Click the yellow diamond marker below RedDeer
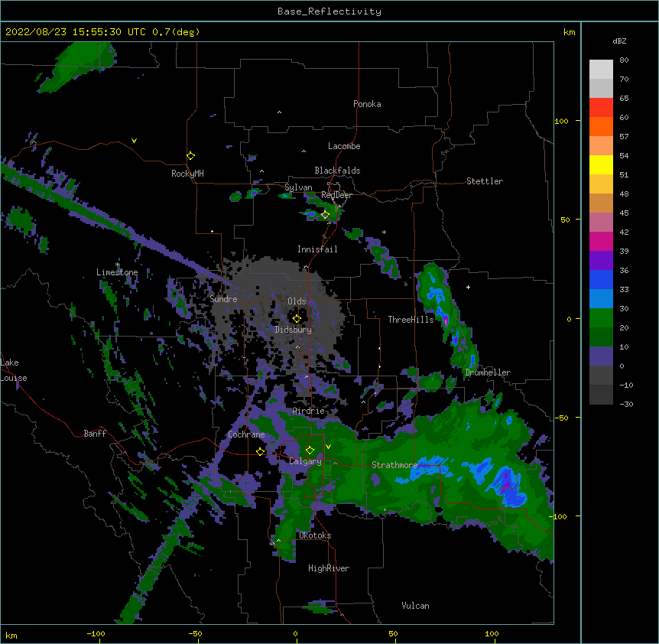This screenshot has width=659, height=644. [x=325, y=214]
